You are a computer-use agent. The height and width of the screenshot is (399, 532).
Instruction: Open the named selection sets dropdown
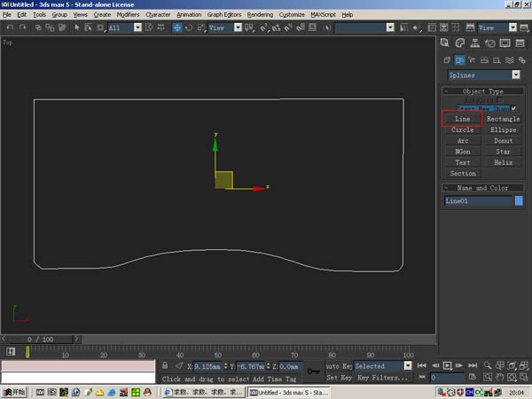[x=390, y=27]
